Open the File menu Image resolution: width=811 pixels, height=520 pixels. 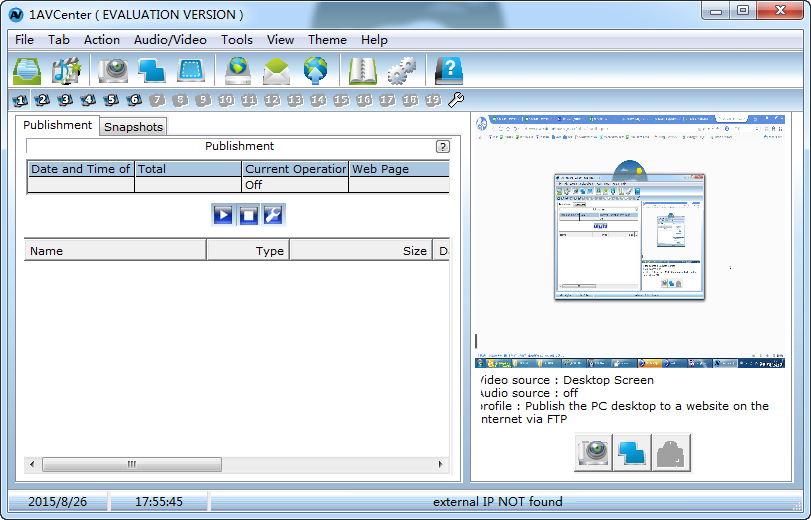pos(24,40)
